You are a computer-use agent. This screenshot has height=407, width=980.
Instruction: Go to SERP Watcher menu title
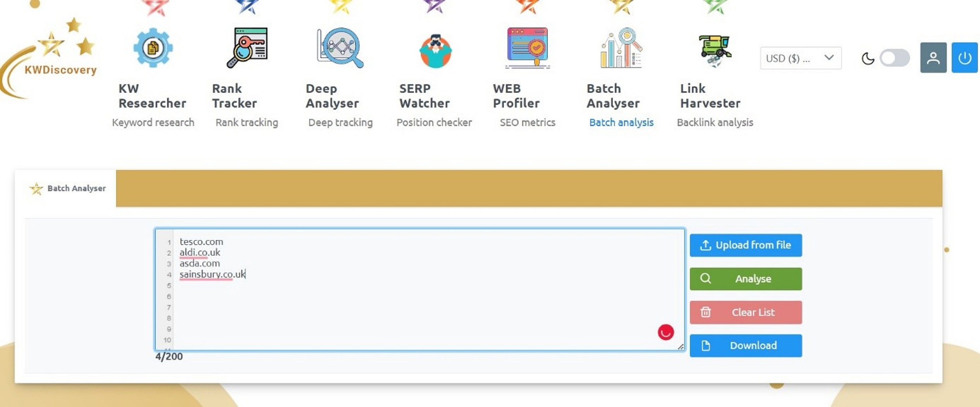[x=425, y=96]
